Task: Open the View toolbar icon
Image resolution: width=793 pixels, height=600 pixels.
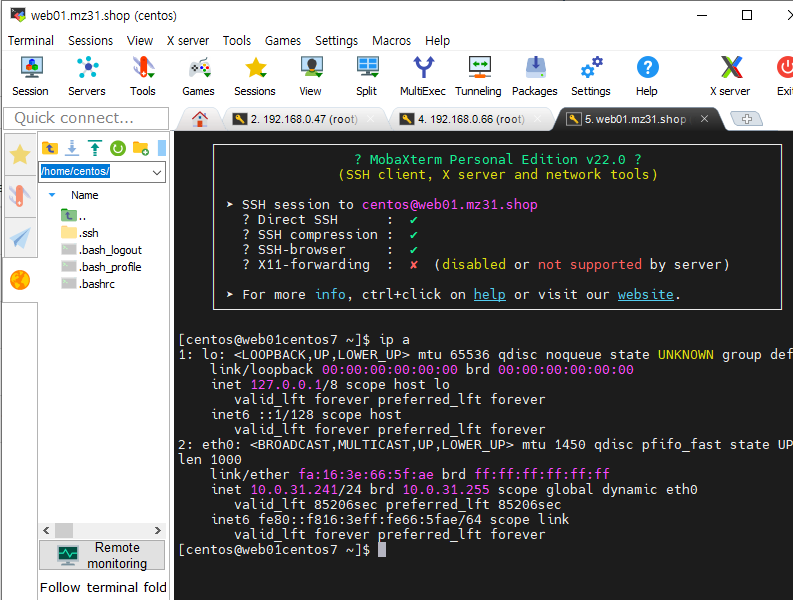Action: coord(311,76)
